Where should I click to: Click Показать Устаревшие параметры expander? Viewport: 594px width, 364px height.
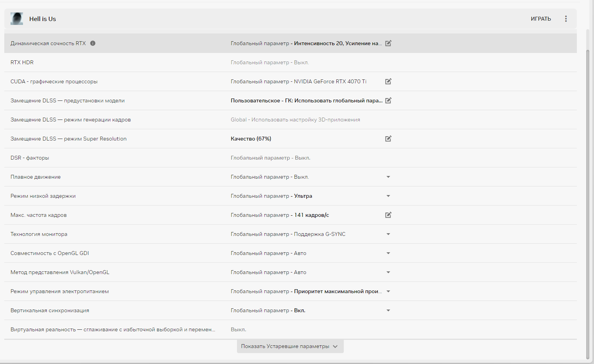pyautogui.click(x=290, y=346)
